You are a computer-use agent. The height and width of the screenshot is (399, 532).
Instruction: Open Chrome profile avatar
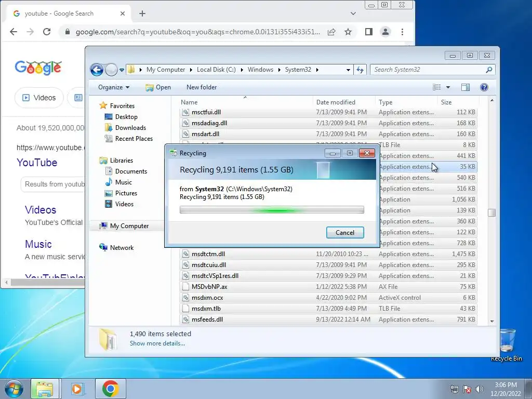(x=385, y=32)
